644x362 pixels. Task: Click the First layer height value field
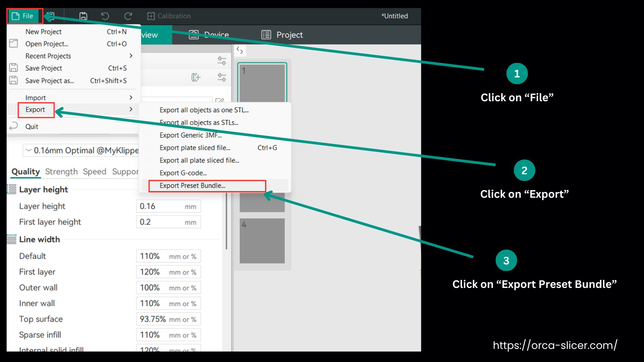[168, 222]
